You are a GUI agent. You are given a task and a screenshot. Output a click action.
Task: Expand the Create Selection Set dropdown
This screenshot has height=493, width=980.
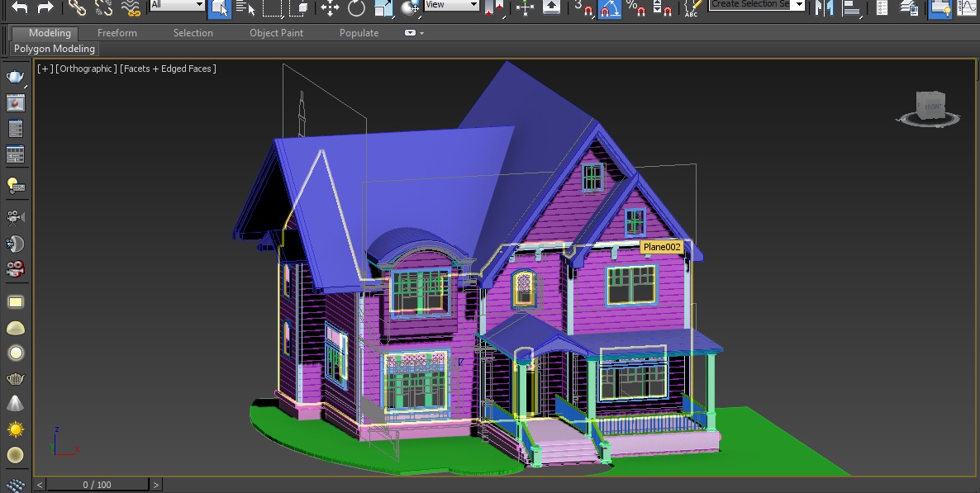pyautogui.click(x=798, y=5)
